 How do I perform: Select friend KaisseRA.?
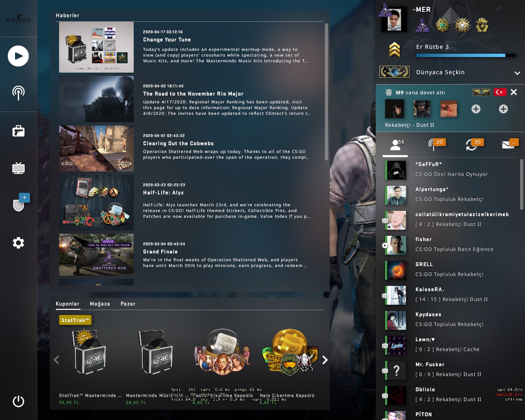pyautogui.click(x=451, y=295)
